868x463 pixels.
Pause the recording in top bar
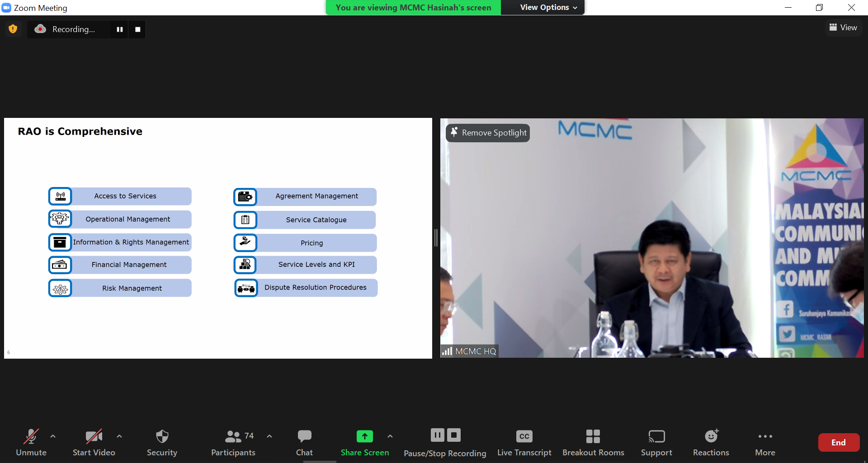(x=120, y=29)
